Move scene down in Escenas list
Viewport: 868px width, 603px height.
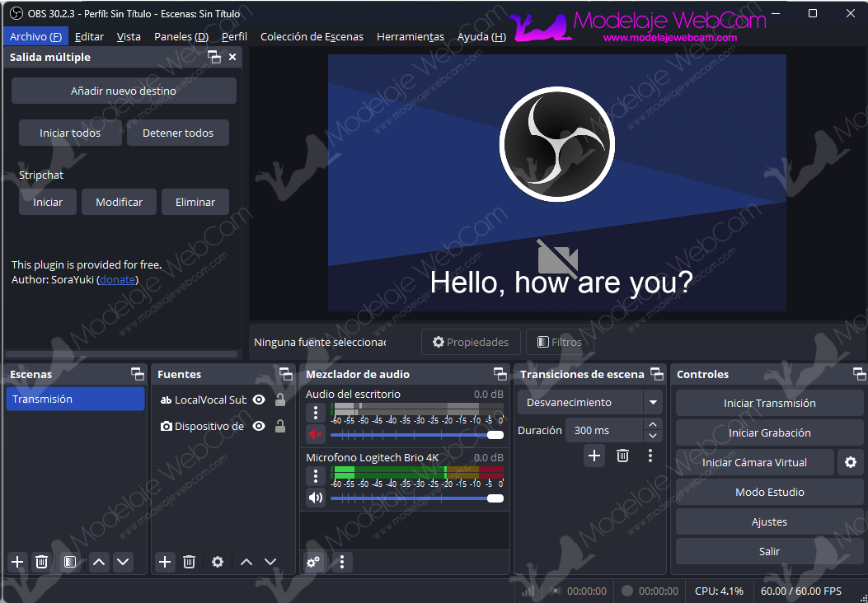click(123, 562)
